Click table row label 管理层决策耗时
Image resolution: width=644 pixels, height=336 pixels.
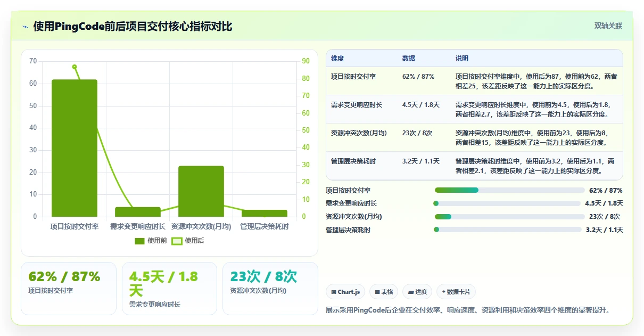pos(353,161)
